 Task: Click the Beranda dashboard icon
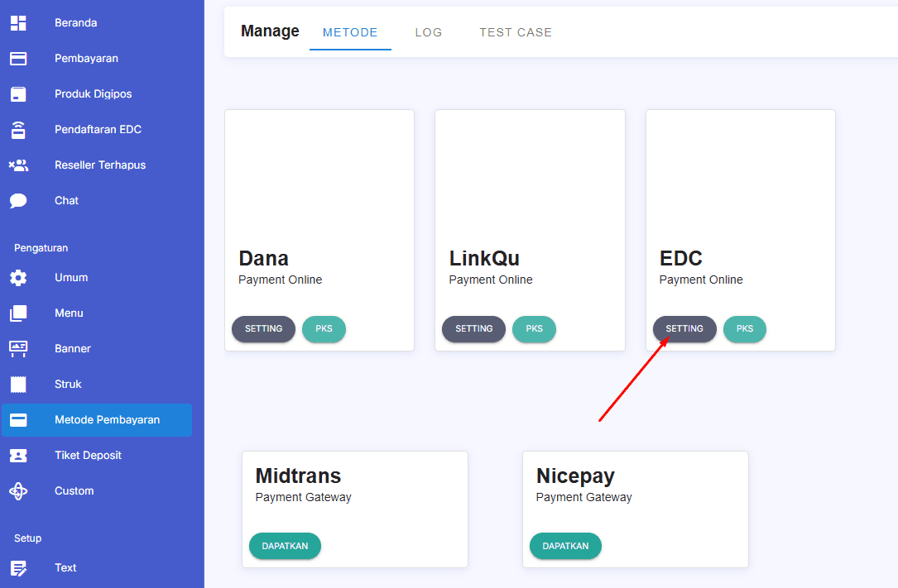(x=18, y=23)
